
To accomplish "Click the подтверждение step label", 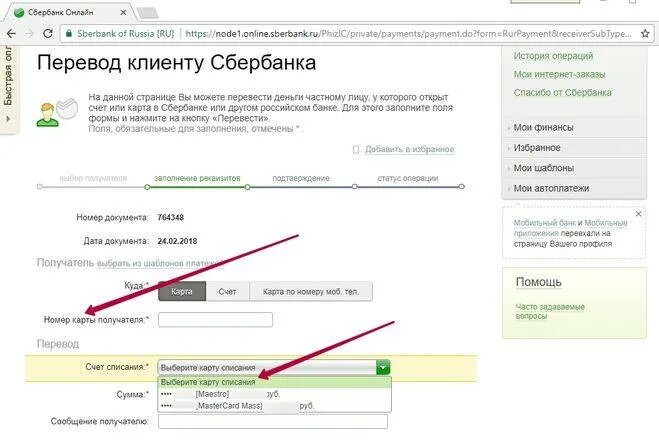I will (x=301, y=178).
